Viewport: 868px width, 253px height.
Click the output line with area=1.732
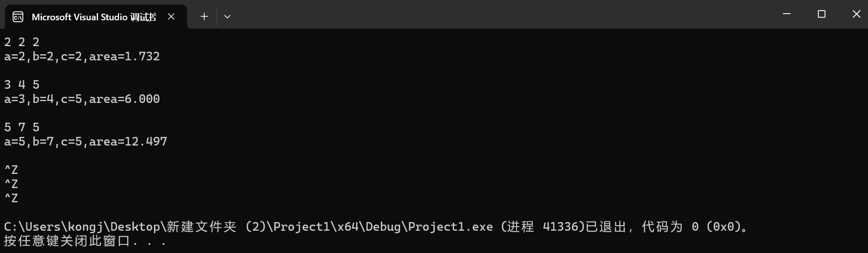82,56
